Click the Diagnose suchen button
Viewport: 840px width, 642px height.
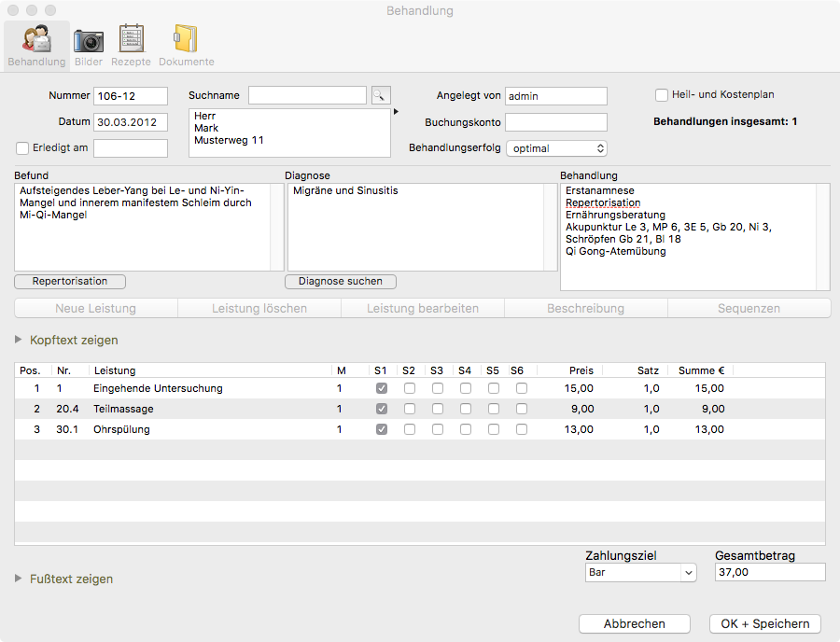pyautogui.click(x=341, y=281)
